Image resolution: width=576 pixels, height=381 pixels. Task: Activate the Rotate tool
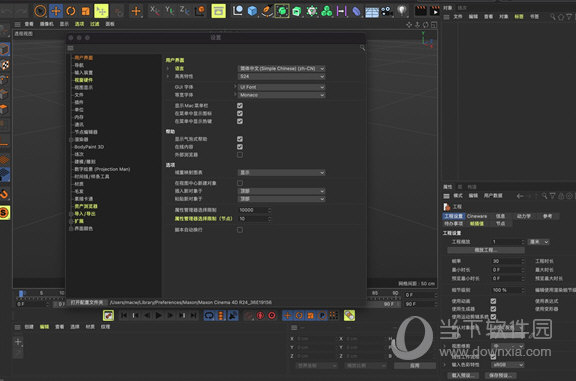click(x=71, y=11)
